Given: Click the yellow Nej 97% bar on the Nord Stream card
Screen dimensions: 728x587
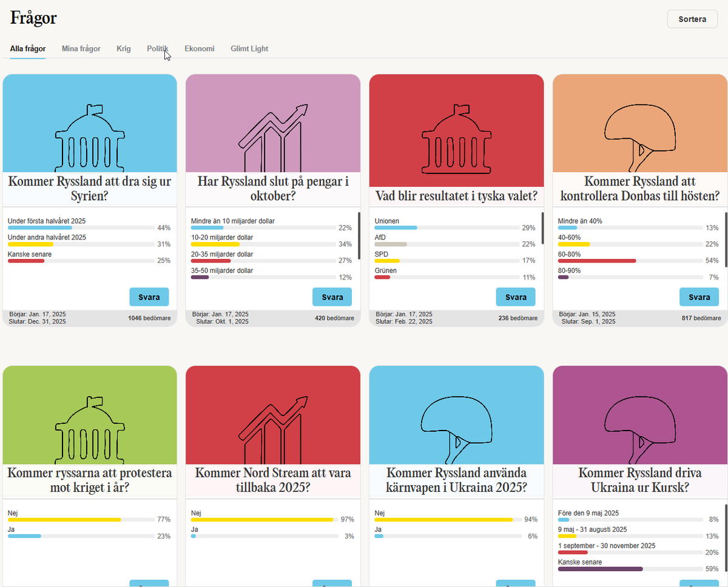Looking at the screenshot, I should [265, 520].
